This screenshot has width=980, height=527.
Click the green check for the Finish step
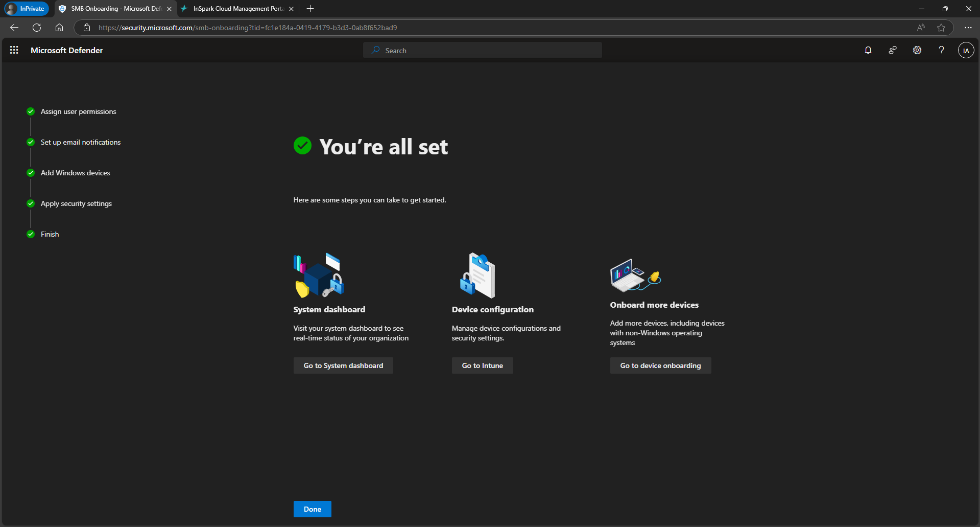click(x=31, y=234)
